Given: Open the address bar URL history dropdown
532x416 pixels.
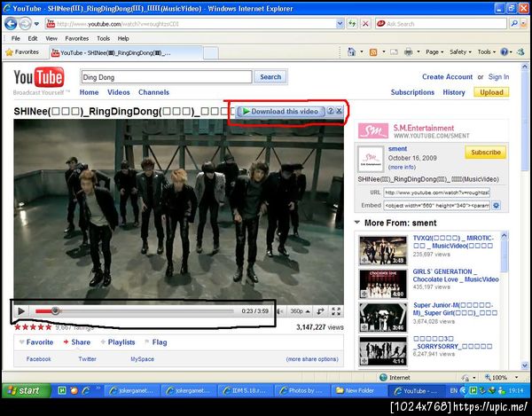Looking at the screenshot, I should click(x=340, y=24).
